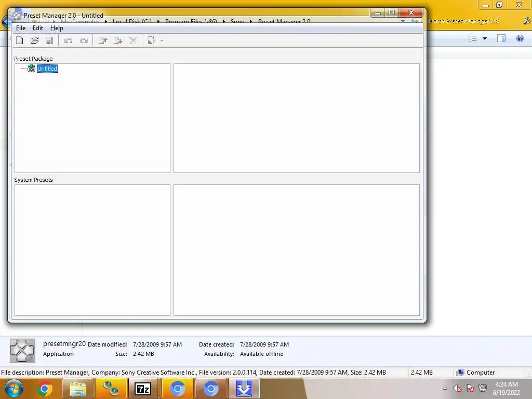This screenshot has height=399, width=532.
Task: Click the Open package folder icon
Action: pyautogui.click(x=35, y=41)
